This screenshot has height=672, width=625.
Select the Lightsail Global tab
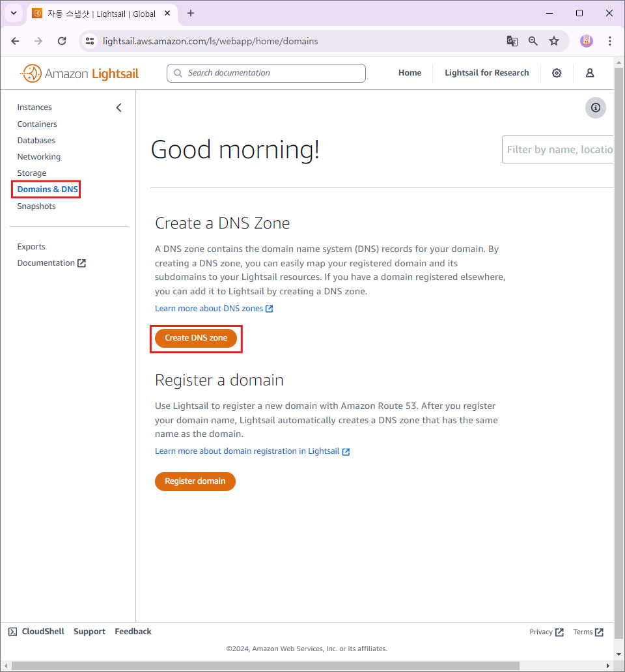[x=102, y=14]
